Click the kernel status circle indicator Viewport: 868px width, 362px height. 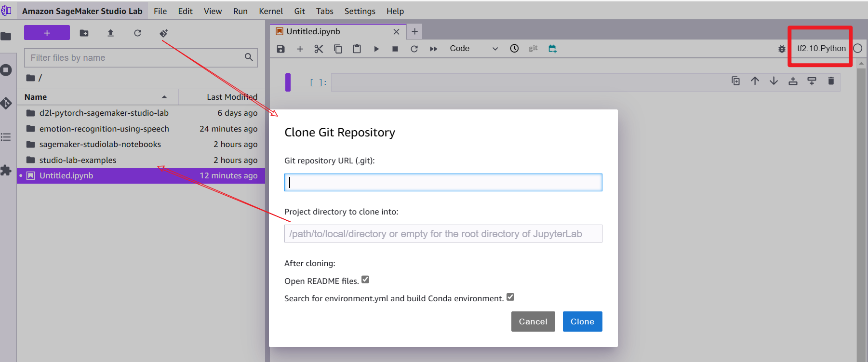[x=858, y=48]
